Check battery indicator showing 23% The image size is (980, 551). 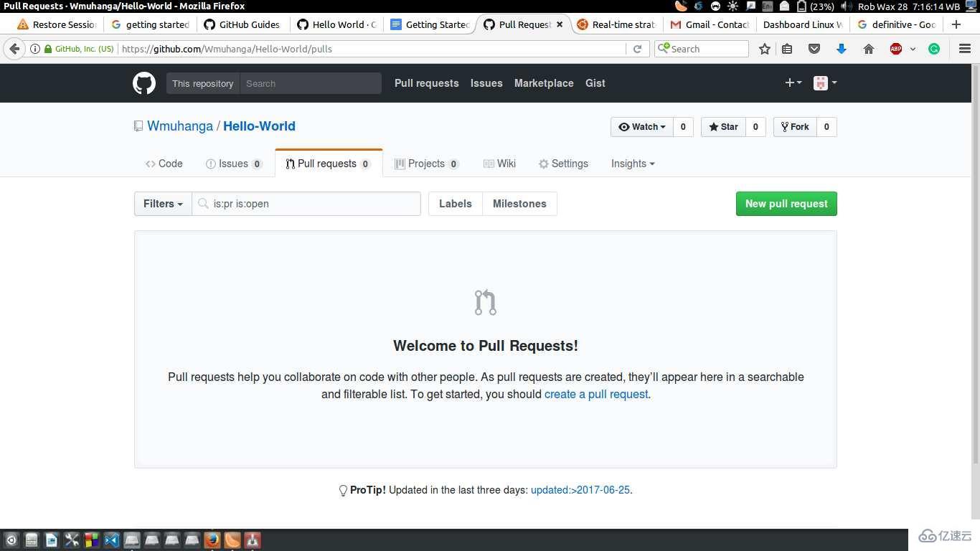coord(816,6)
